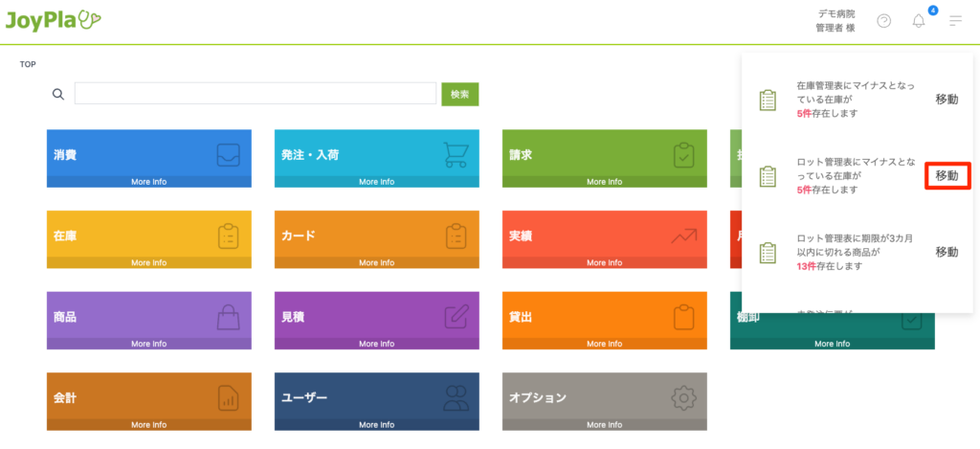Click 移動 for negative lot stock notification

coord(947,176)
